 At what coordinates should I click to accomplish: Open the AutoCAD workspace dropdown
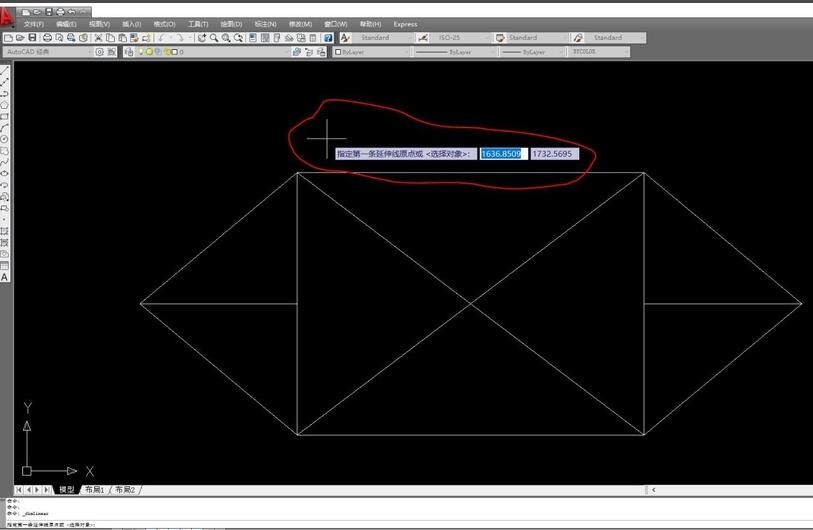pyautogui.click(x=47, y=52)
